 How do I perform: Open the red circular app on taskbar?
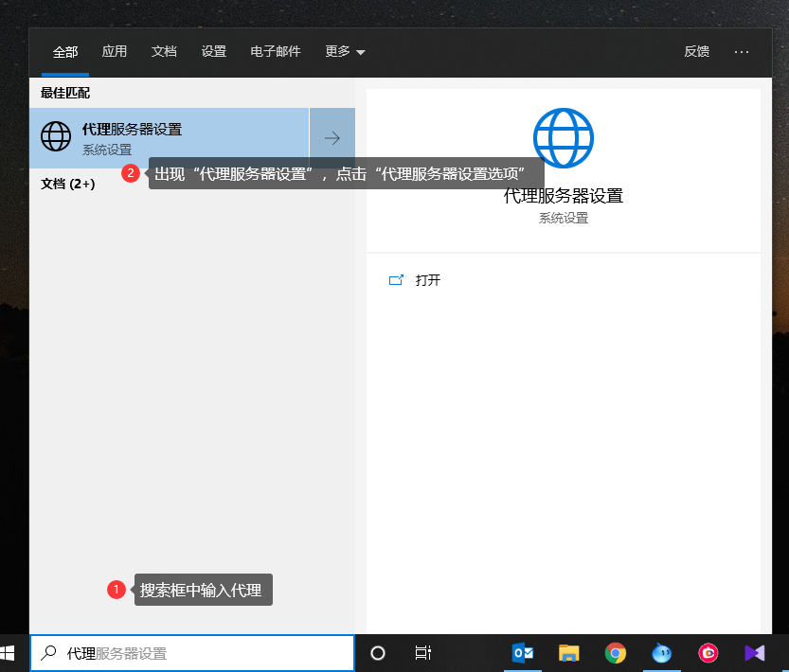(708, 653)
